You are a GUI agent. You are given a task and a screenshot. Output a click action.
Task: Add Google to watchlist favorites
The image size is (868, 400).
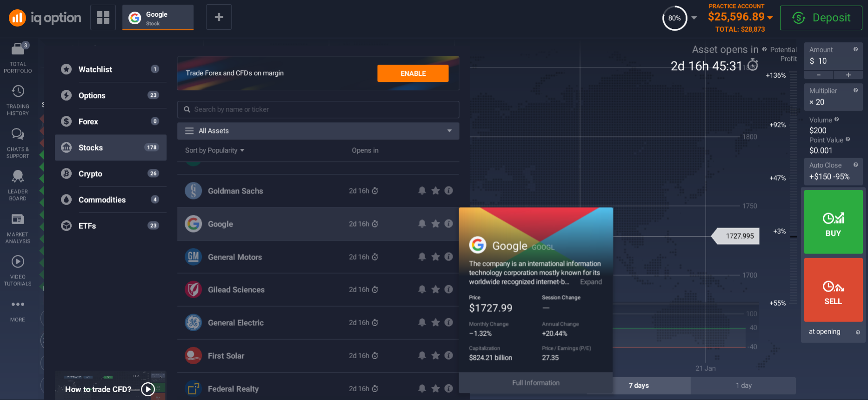coord(435,224)
